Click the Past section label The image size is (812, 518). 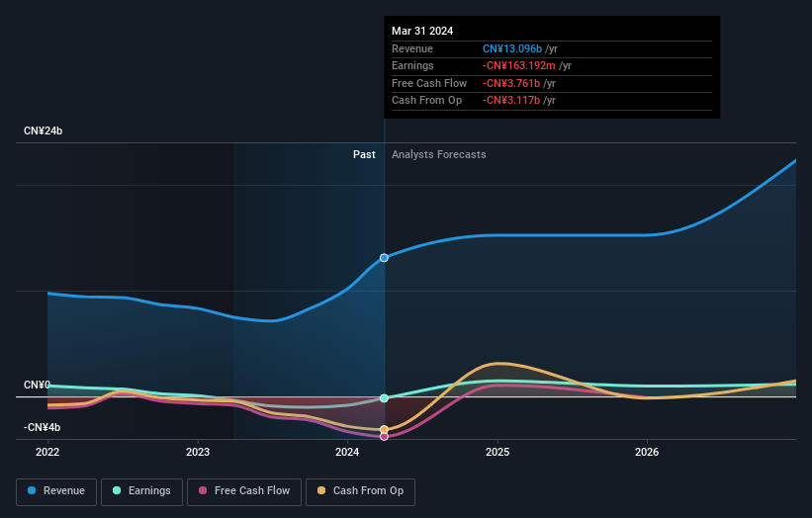(x=364, y=155)
